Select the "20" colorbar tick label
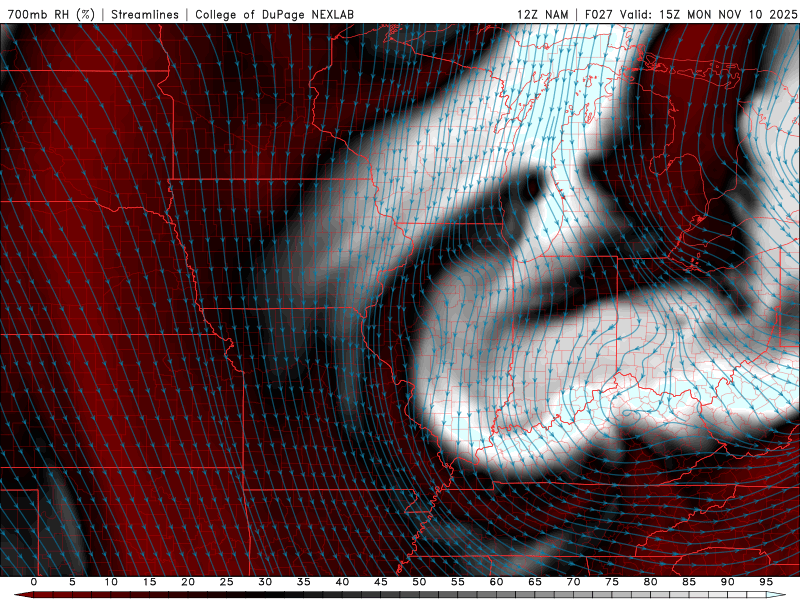The height and width of the screenshot is (600, 800). 188,582
